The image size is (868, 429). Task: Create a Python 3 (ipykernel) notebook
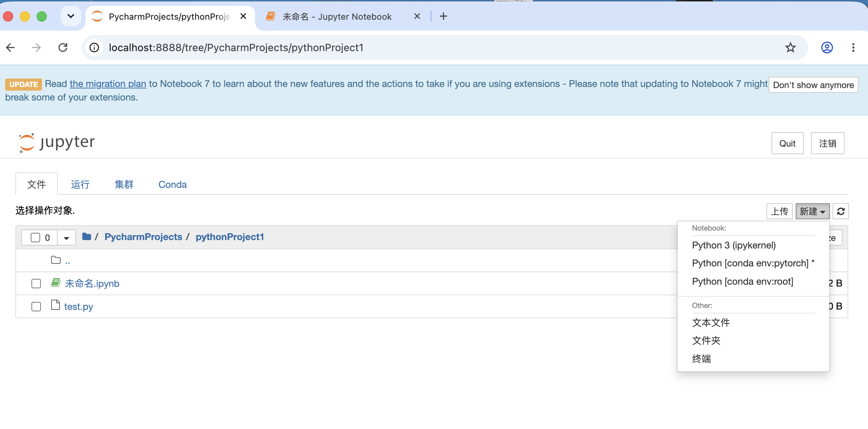734,245
